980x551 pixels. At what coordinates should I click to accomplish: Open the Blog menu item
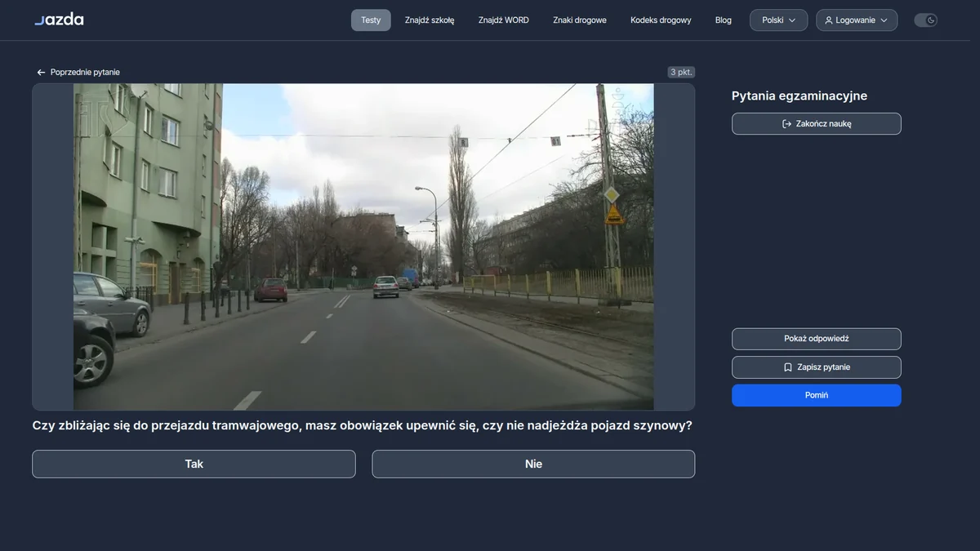coord(724,20)
